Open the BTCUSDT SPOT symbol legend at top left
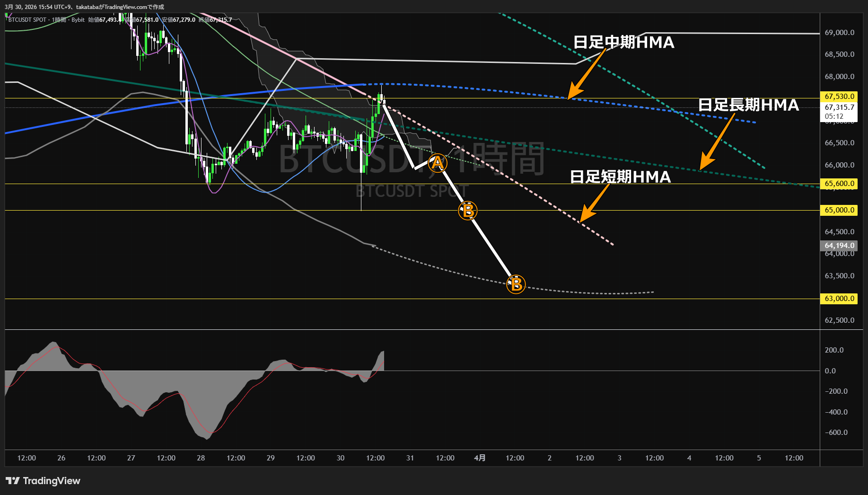Screen dimensions: 868x495 pos(27,20)
